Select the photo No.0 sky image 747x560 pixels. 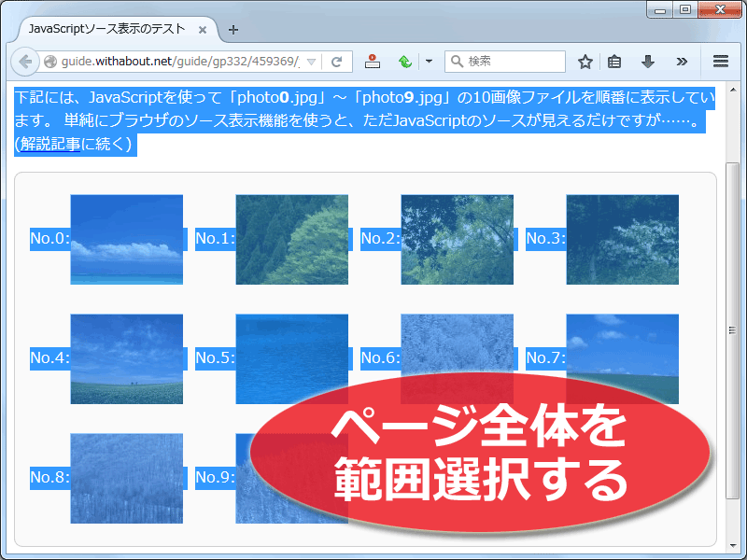[126, 239]
